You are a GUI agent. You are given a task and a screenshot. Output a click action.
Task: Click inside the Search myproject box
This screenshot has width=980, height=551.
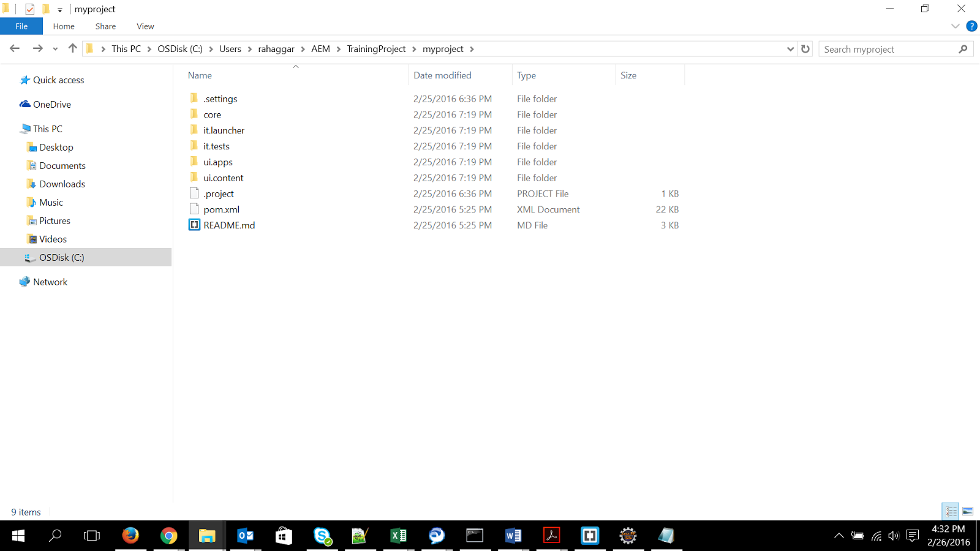point(882,48)
